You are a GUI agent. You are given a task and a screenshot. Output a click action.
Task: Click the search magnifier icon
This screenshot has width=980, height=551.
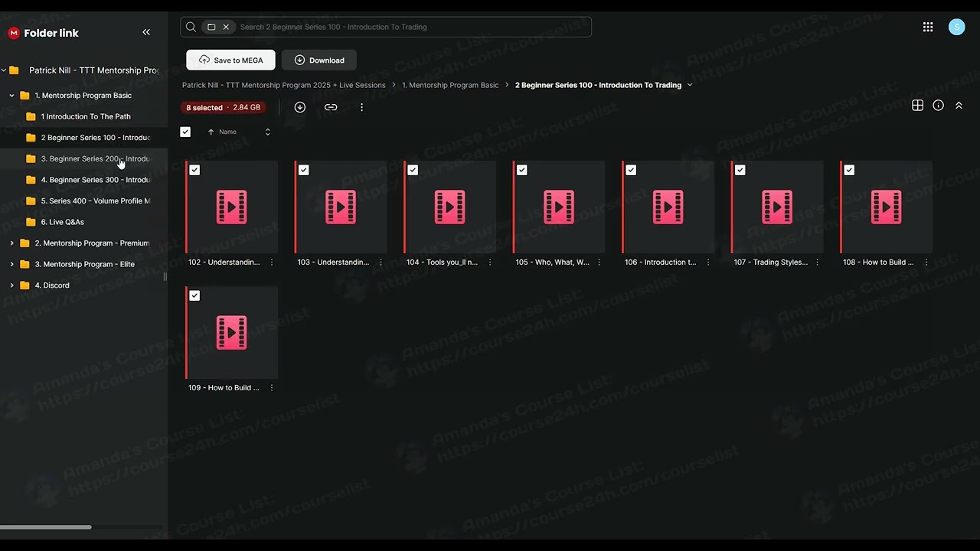pyautogui.click(x=191, y=27)
